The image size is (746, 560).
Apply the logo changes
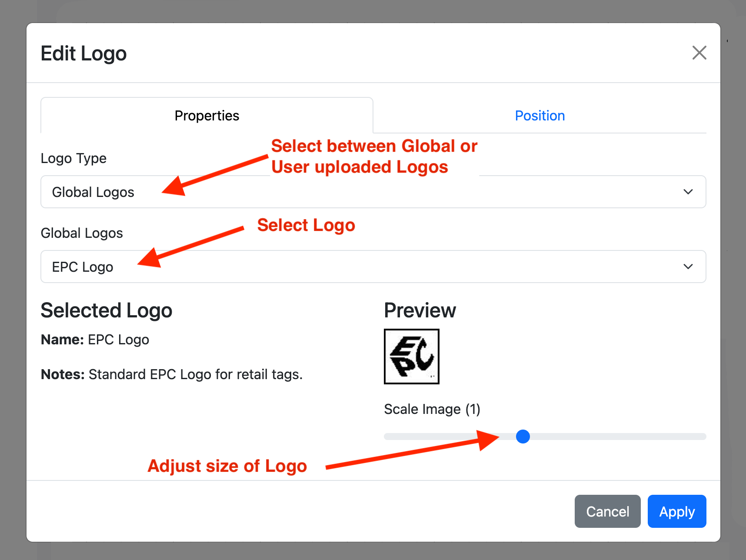click(x=676, y=511)
